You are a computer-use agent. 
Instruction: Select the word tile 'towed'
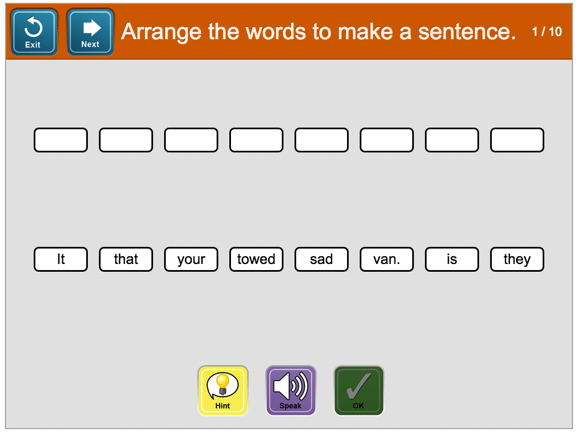256,259
